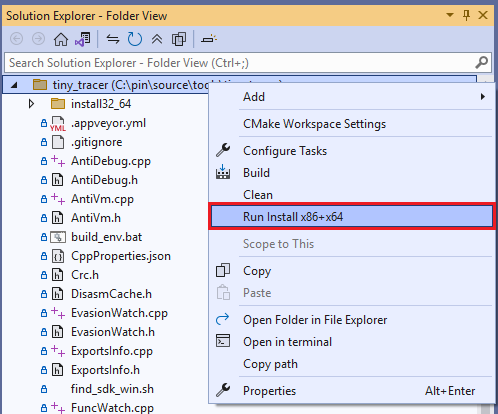Collapse All items in Solution Explorer
This screenshot has height=414, width=498.
[157, 39]
